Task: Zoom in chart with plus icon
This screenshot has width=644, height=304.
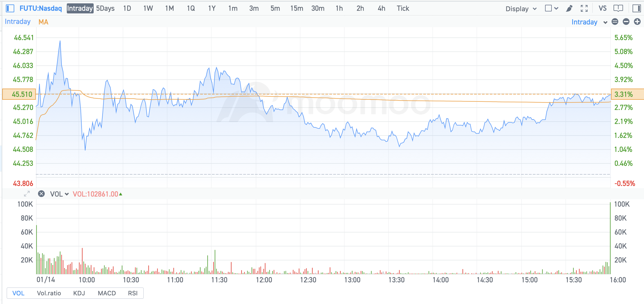Action: 637,22
